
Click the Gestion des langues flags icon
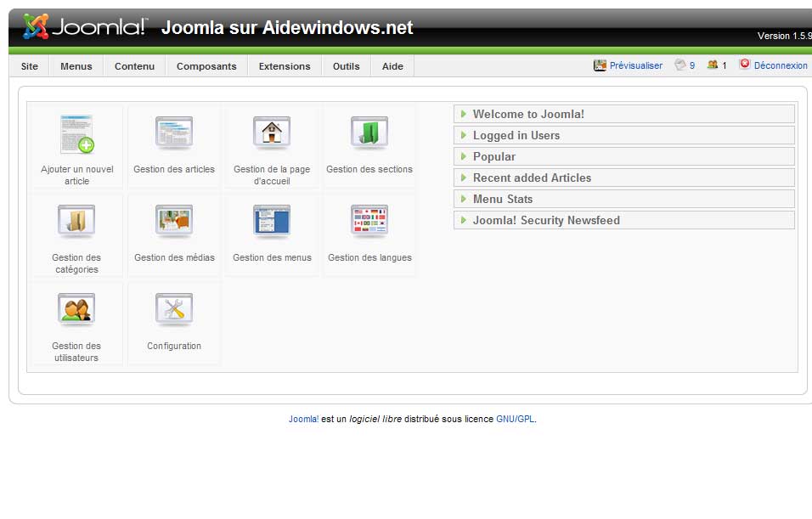pyautogui.click(x=369, y=222)
